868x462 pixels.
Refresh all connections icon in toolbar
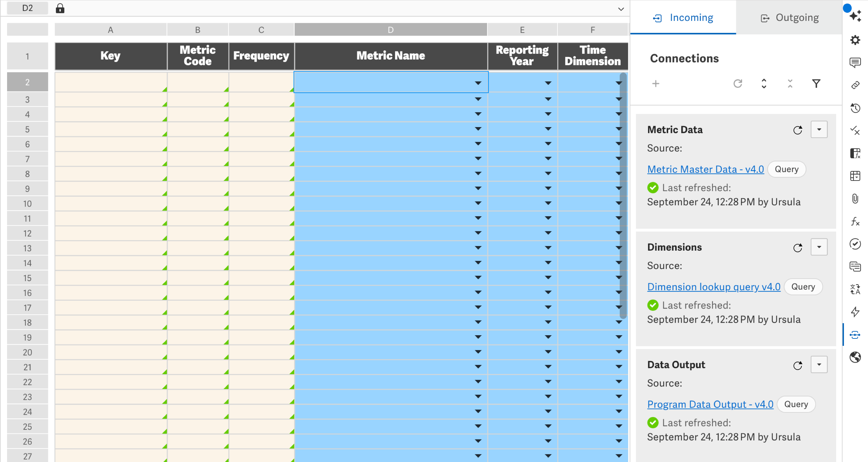pyautogui.click(x=738, y=84)
